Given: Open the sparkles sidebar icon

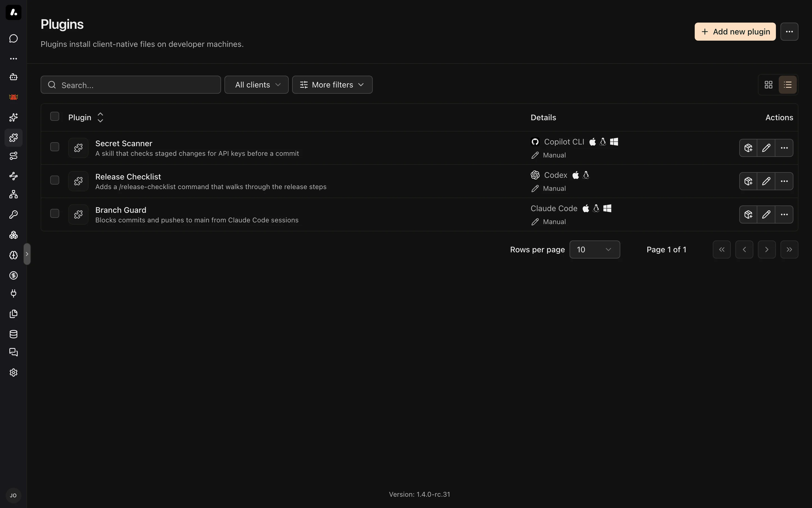Looking at the screenshot, I should pyautogui.click(x=14, y=117).
